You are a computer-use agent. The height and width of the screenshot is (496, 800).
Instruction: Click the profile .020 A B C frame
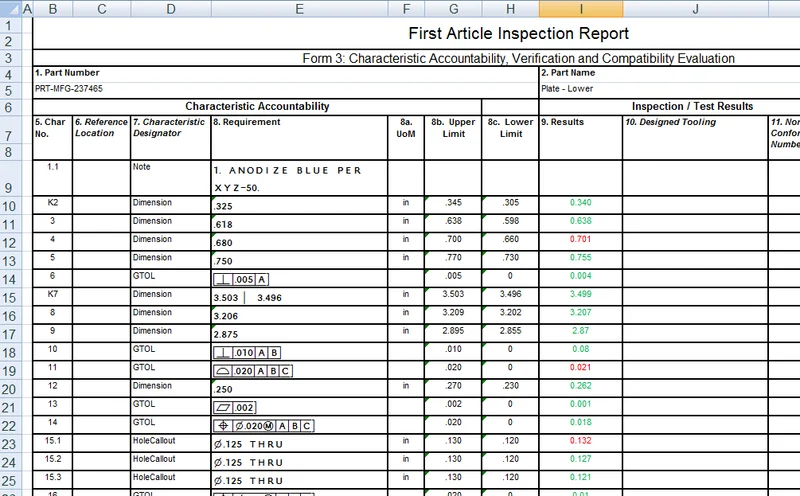253,371
